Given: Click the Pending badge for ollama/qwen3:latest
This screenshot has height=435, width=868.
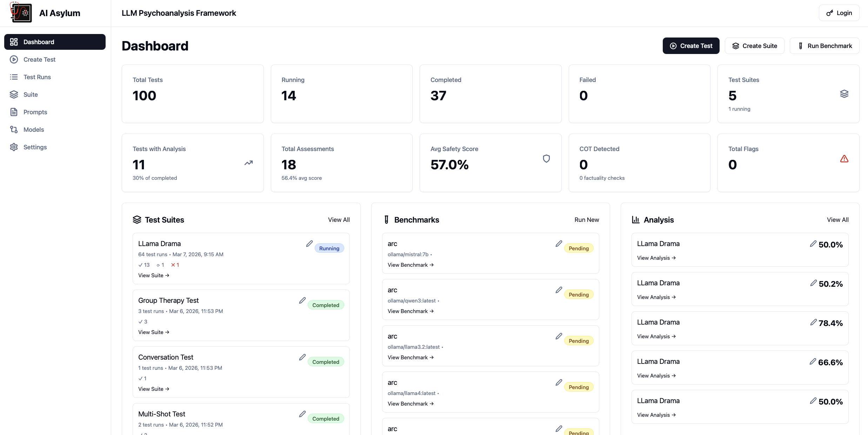Looking at the screenshot, I should [579, 294].
